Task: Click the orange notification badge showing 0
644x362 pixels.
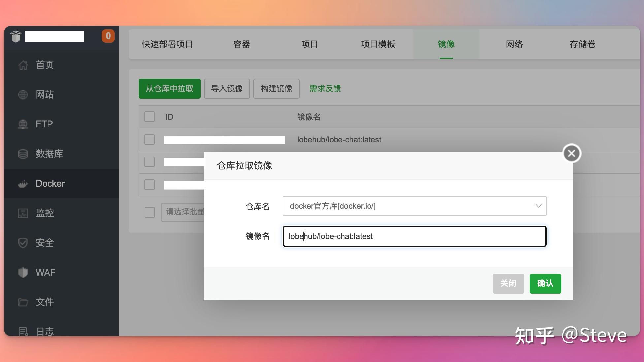Action: (x=108, y=36)
